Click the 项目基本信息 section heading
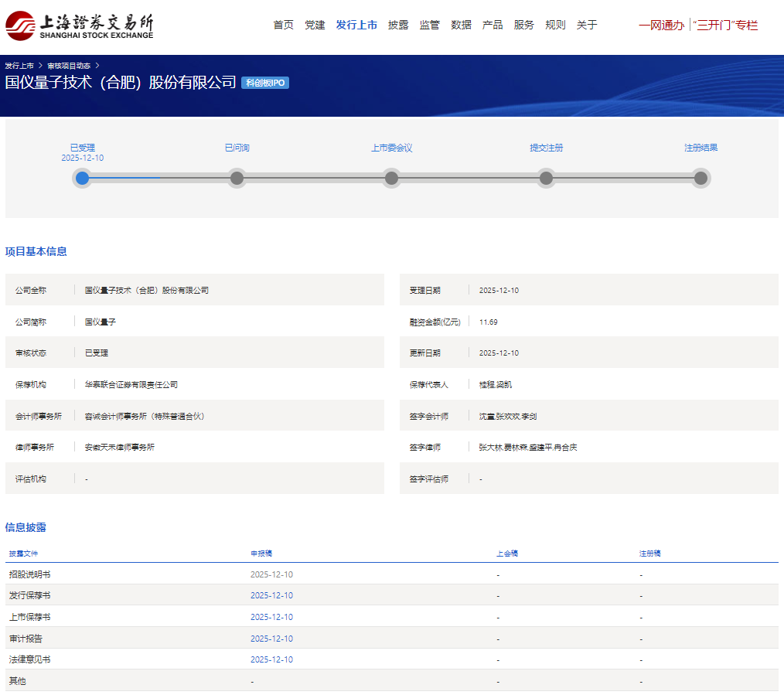This screenshot has width=784, height=695. click(36, 251)
